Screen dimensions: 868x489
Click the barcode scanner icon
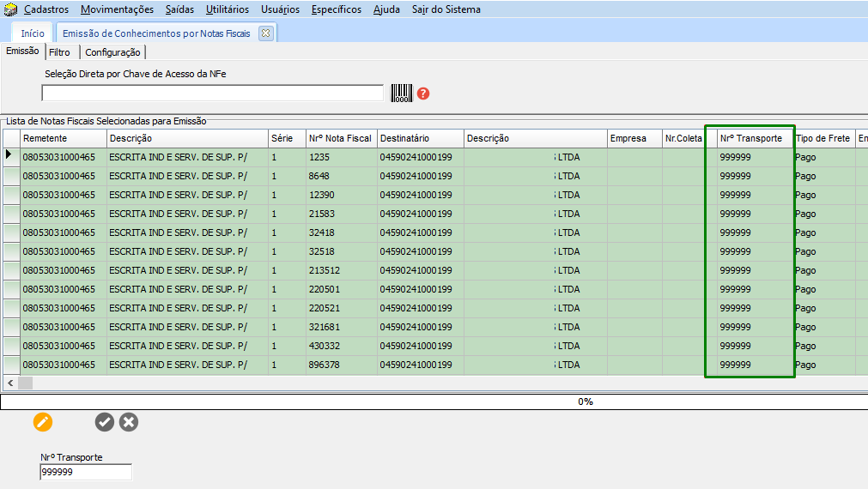pos(401,93)
